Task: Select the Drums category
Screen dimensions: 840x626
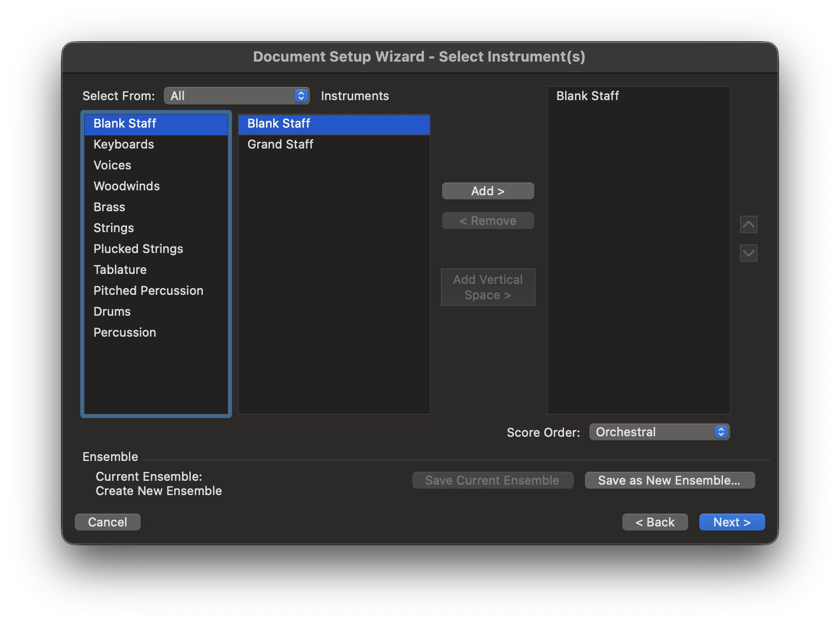Action: pos(112,311)
